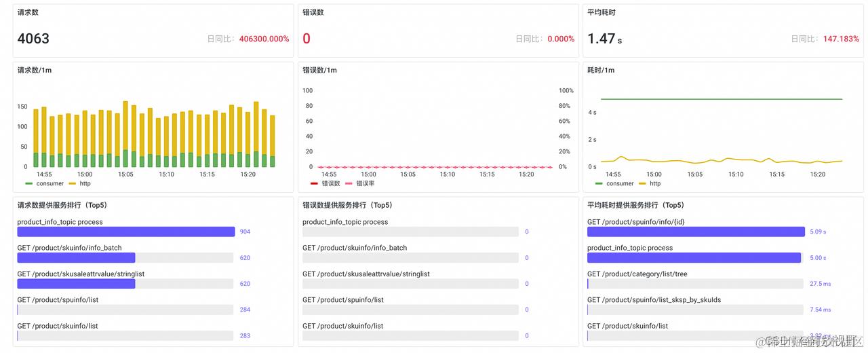Viewport: 868px width, 353px height.
Task: Open GET /product/skuinfo/list in error ranking
Action: [343, 326]
